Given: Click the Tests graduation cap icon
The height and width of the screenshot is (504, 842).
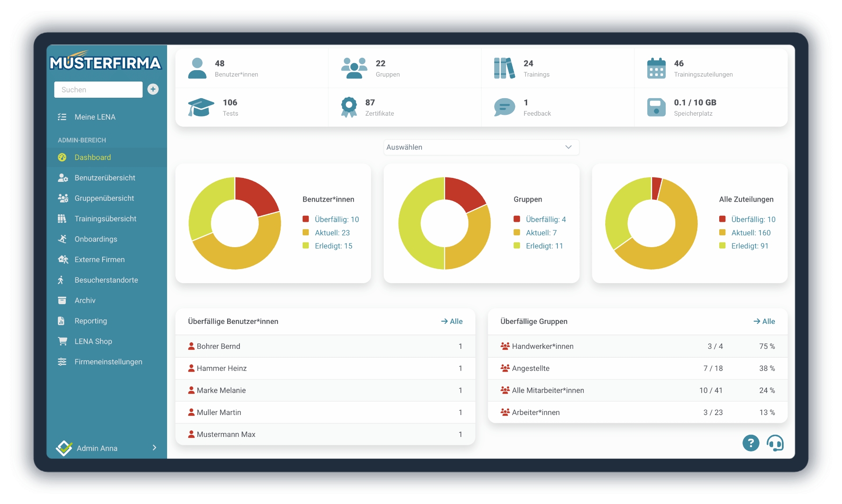Looking at the screenshot, I should [201, 107].
